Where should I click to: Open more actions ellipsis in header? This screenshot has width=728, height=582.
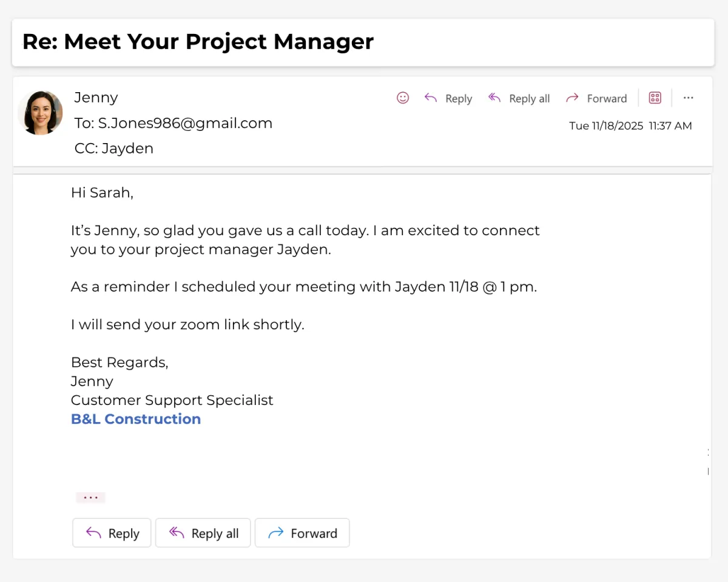click(x=688, y=98)
